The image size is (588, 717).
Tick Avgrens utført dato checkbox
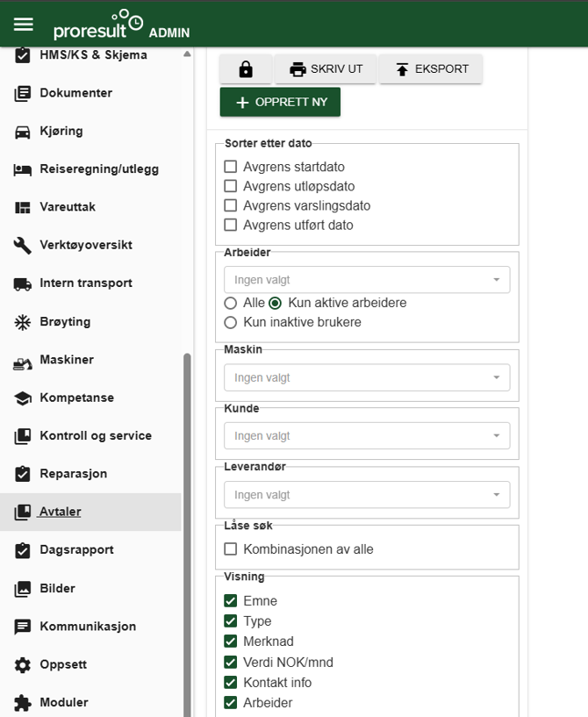(231, 225)
